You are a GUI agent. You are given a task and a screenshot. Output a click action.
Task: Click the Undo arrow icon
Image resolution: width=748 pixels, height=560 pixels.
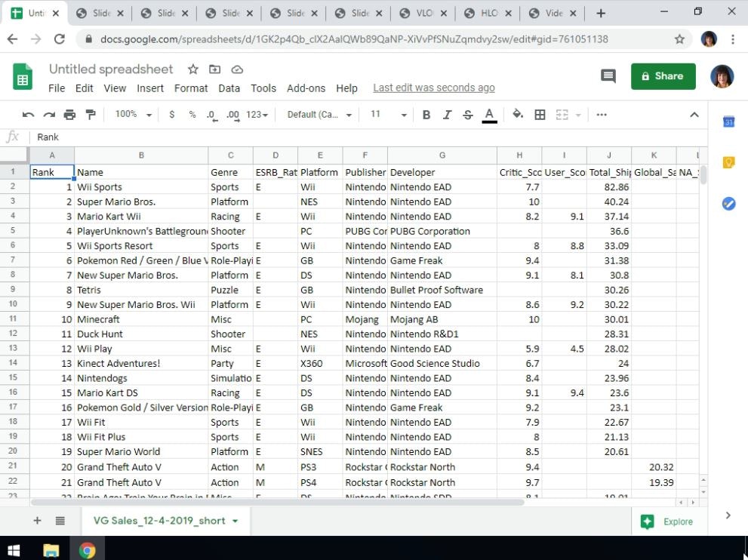pyautogui.click(x=28, y=115)
